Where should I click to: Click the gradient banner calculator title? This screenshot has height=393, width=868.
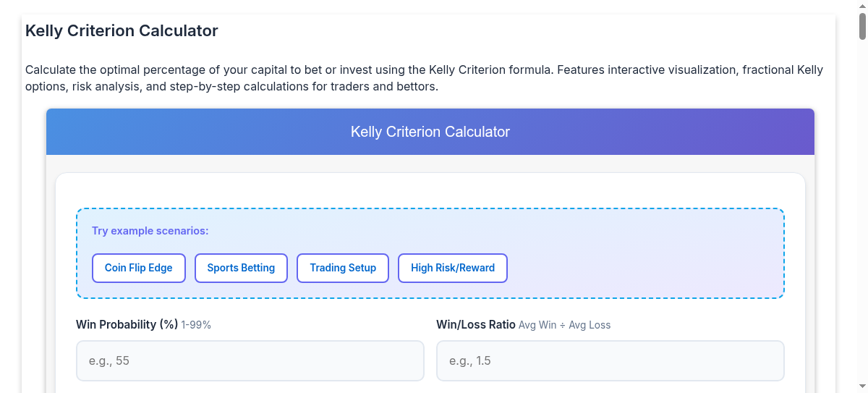[430, 132]
